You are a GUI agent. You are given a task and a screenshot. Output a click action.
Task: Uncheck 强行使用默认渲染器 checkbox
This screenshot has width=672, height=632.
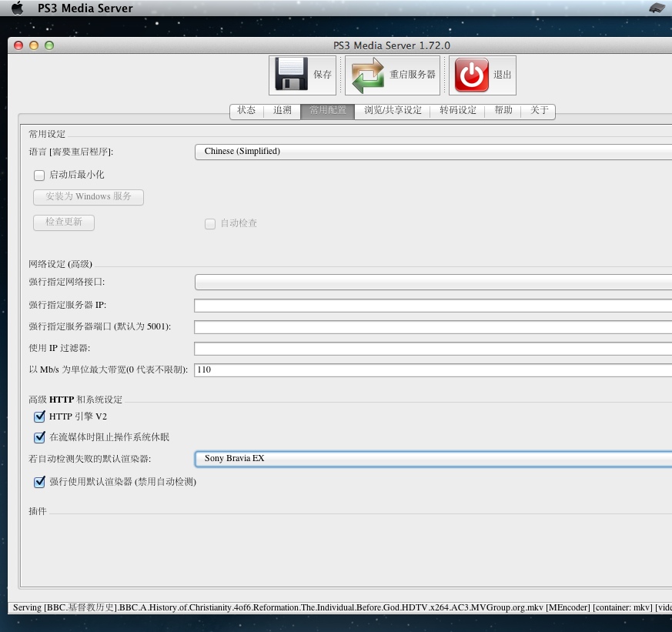point(39,482)
